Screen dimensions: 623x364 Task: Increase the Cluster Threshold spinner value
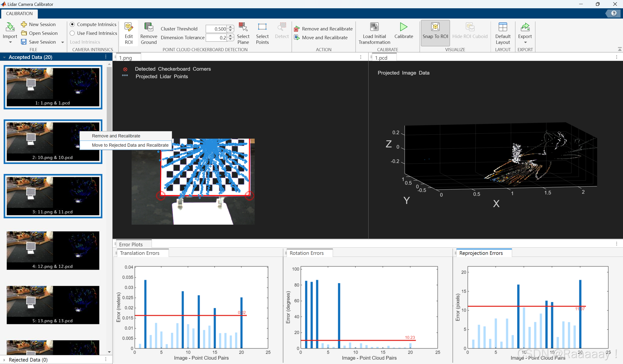pyautogui.click(x=230, y=27)
